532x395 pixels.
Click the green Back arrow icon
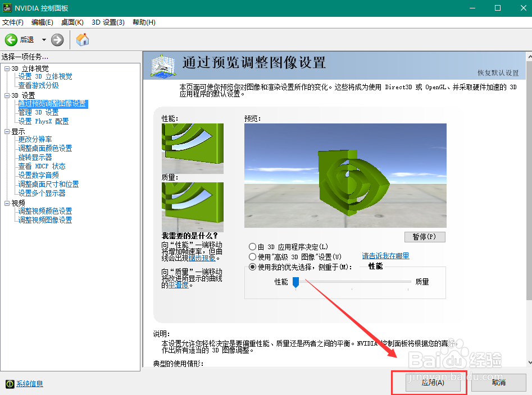[11, 40]
